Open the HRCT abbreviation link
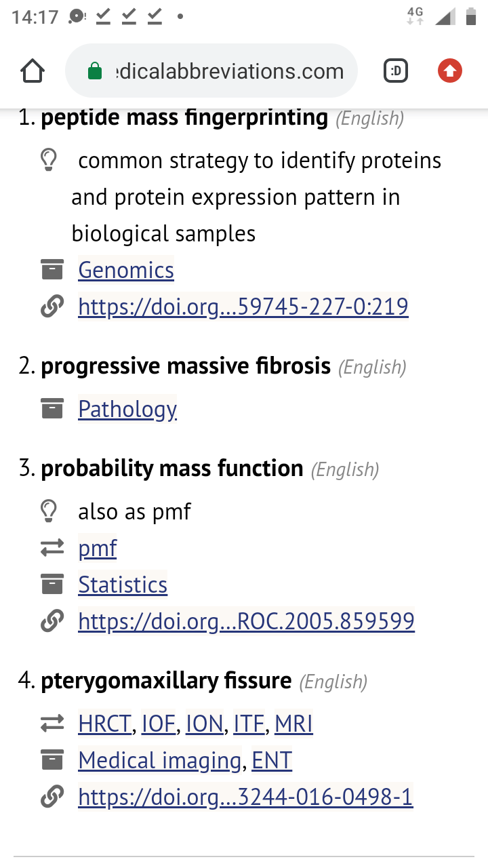The height and width of the screenshot is (868, 488). tap(105, 724)
